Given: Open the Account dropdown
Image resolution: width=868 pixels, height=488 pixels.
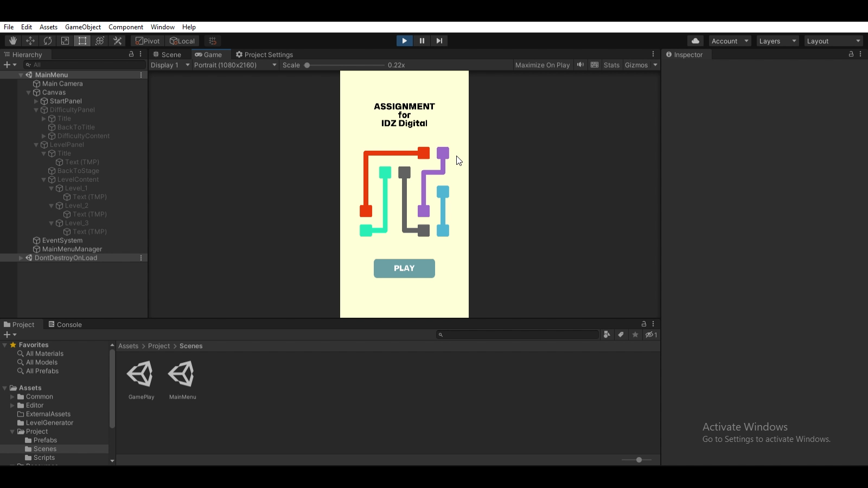Looking at the screenshot, I should coord(730,41).
